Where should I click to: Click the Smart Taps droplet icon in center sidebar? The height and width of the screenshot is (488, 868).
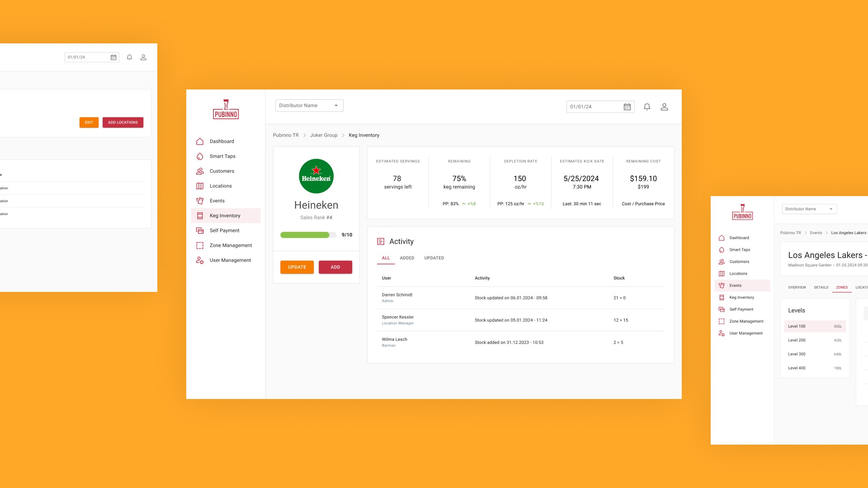200,156
